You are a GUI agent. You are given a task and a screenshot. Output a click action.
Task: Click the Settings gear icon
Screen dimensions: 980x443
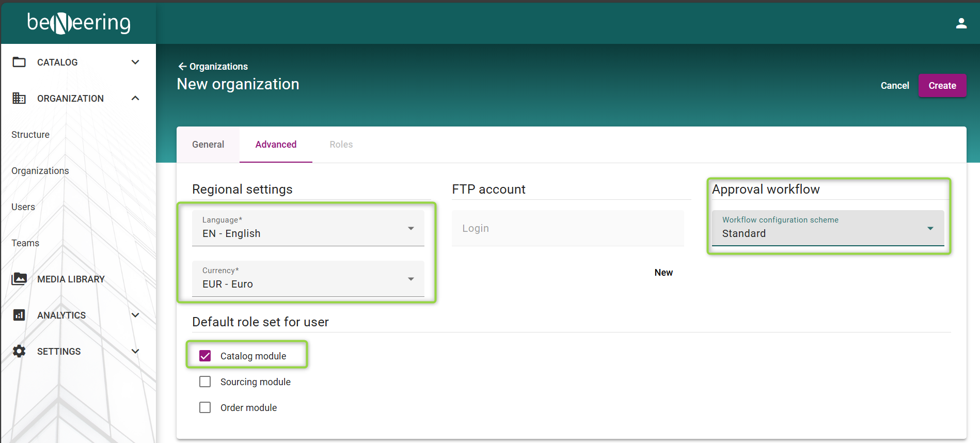[19, 351]
